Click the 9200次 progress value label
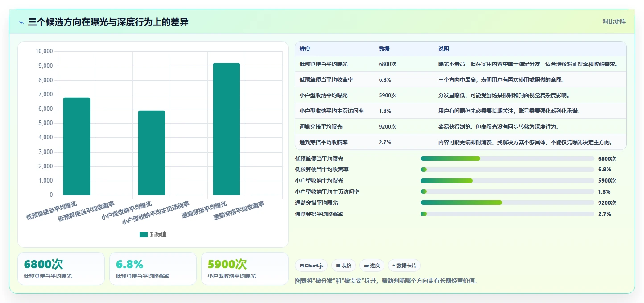 pos(607,203)
